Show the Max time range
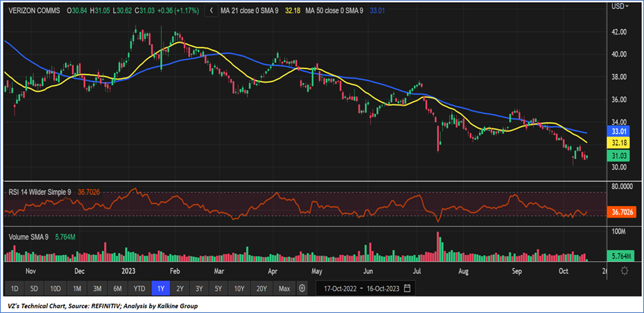This screenshot has height=313, width=644. point(283,288)
